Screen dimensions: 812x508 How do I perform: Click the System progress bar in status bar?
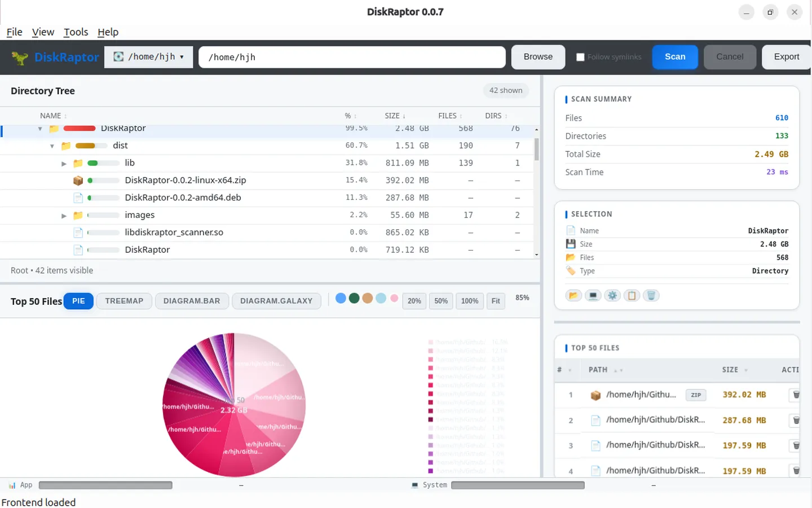518,485
